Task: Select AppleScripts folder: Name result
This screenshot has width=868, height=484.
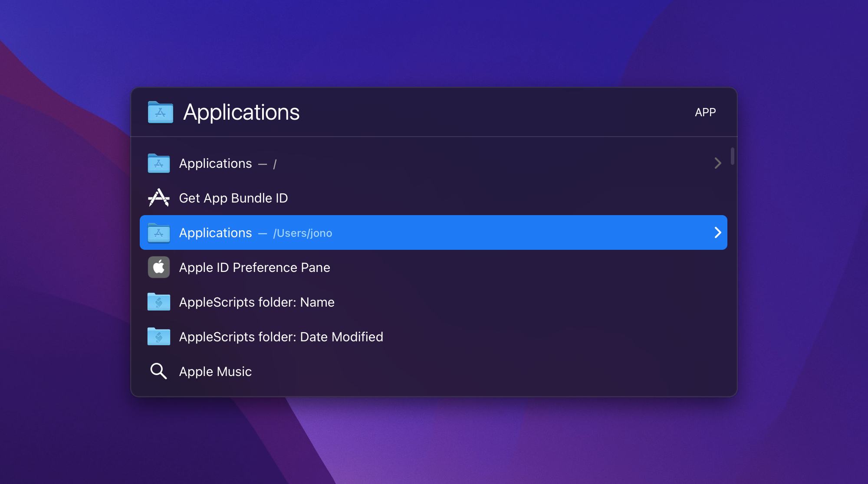Action: pyautogui.click(x=433, y=302)
